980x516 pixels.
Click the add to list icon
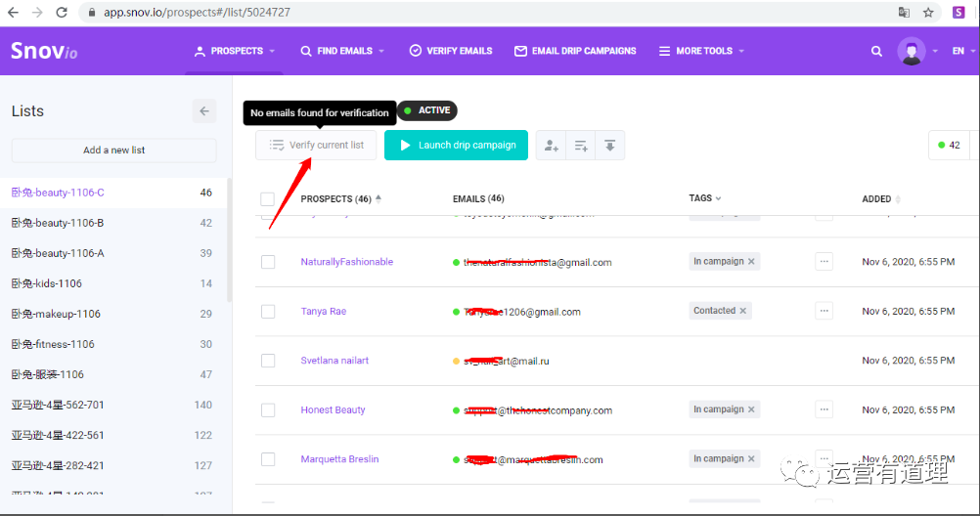coord(581,146)
